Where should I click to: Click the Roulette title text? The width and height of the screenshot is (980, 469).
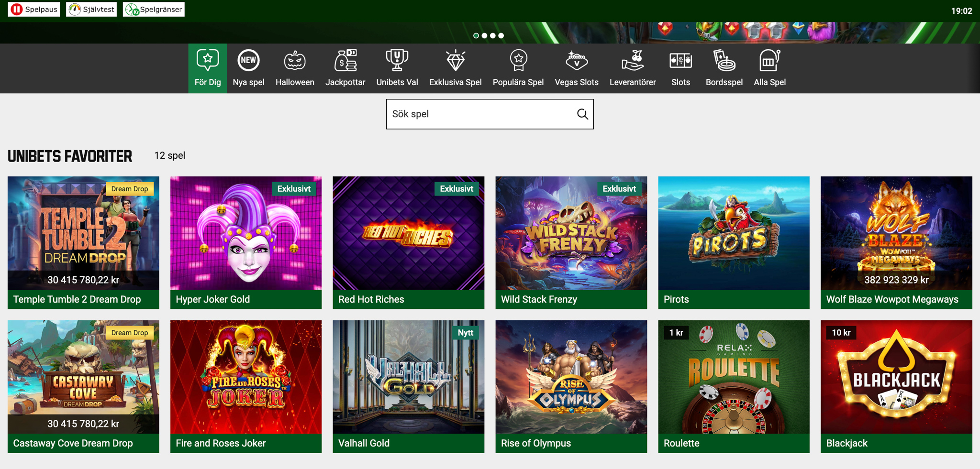coord(681,443)
